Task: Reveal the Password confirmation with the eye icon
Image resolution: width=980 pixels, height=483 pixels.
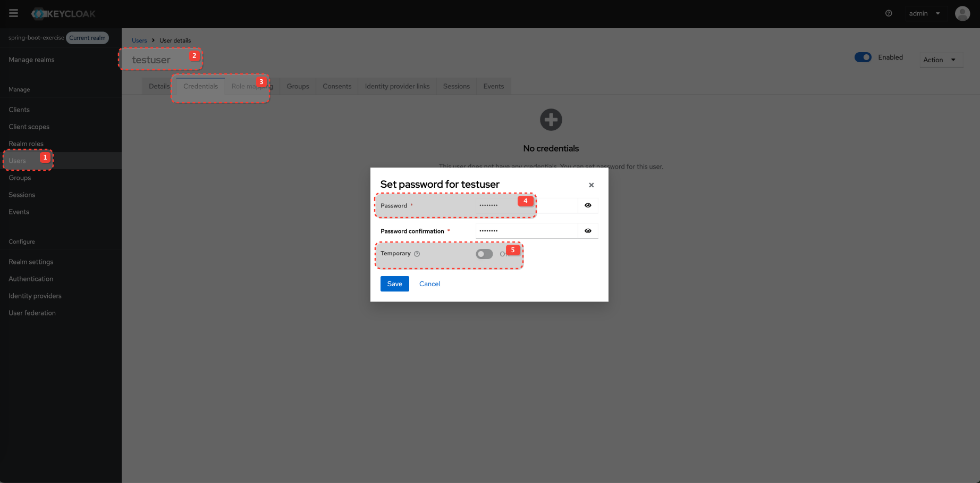Action: click(588, 230)
